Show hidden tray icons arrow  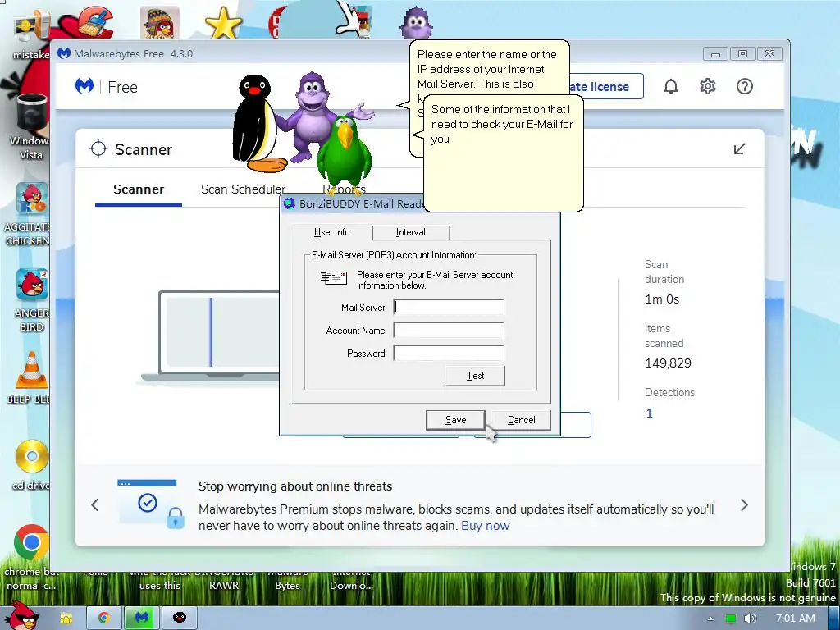(711, 619)
